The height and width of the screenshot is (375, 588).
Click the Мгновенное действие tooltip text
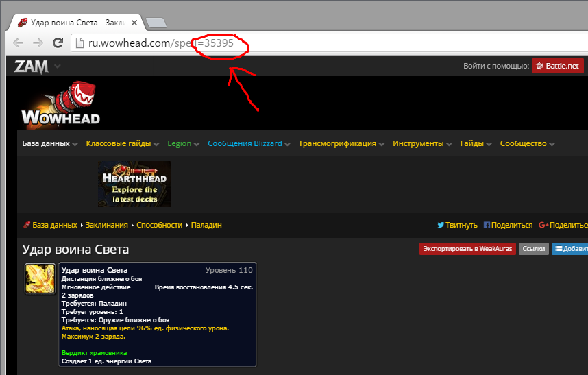tap(96, 287)
